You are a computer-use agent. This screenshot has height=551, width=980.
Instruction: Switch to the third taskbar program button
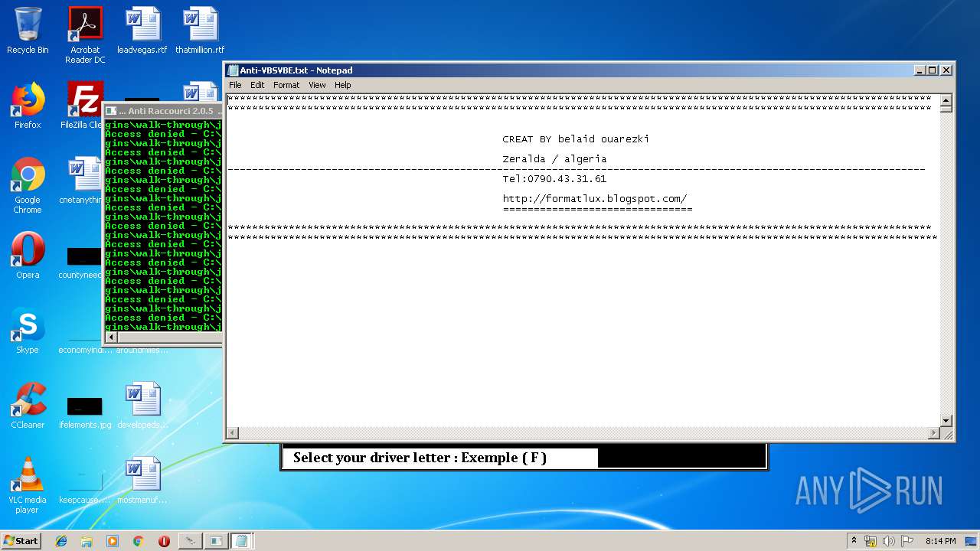coord(242,541)
